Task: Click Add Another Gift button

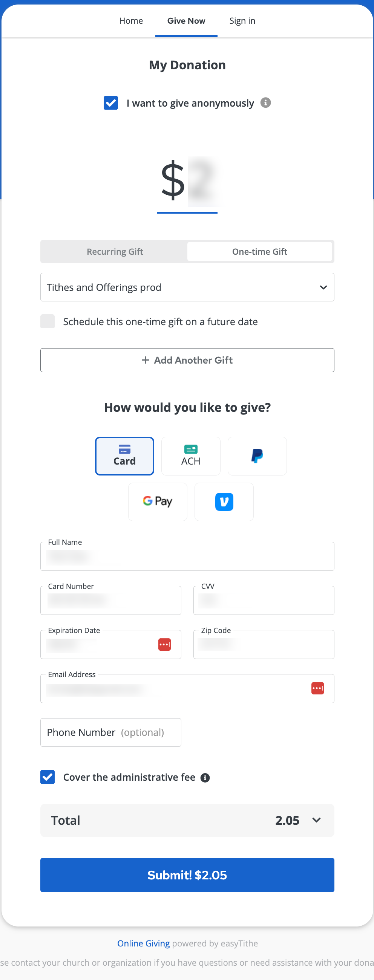Action: [x=187, y=360]
